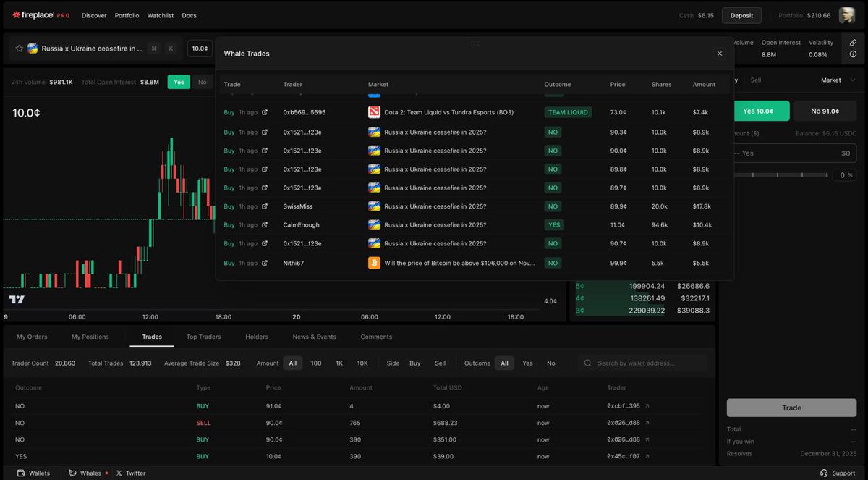Click the search magnifier icon
Image resolution: width=868 pixels, height=480 pixels.
coord(588,363)
